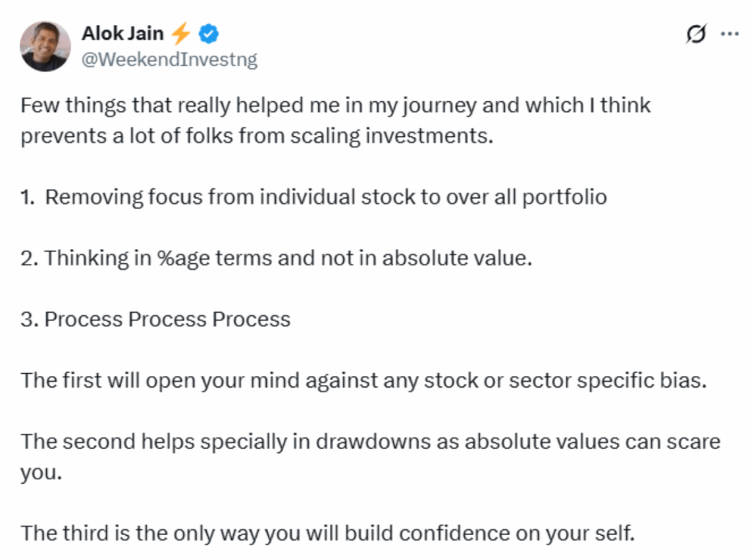751x560 pixels.
Task: Click the sentence about drawdowns and absolute values
Action: pos(370,457)
